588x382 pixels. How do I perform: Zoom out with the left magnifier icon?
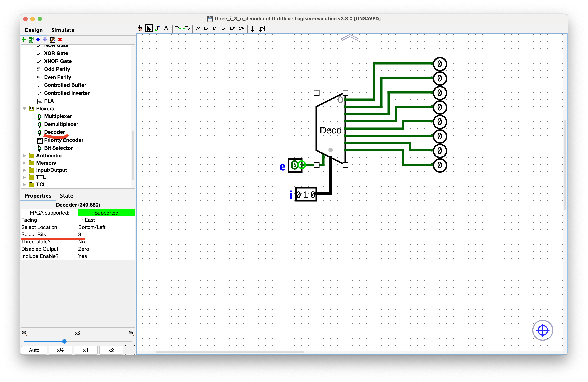[x=24, y=333]
